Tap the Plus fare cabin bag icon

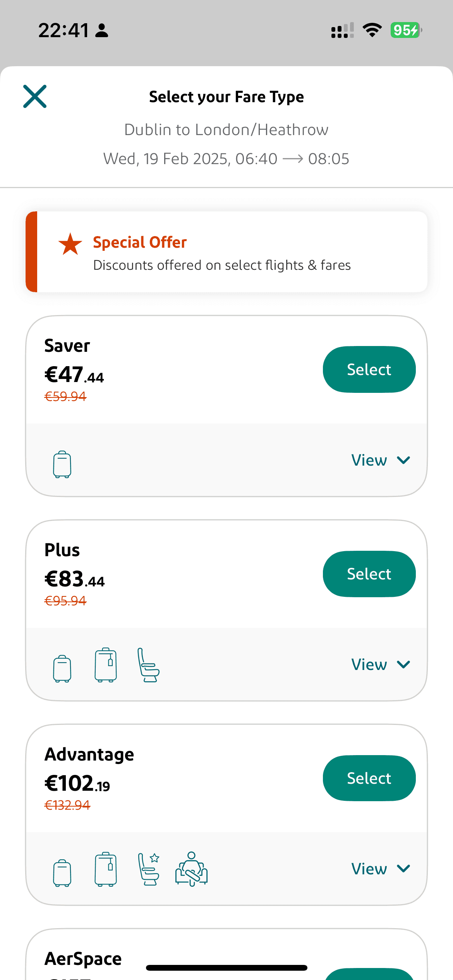coord(62,668)
